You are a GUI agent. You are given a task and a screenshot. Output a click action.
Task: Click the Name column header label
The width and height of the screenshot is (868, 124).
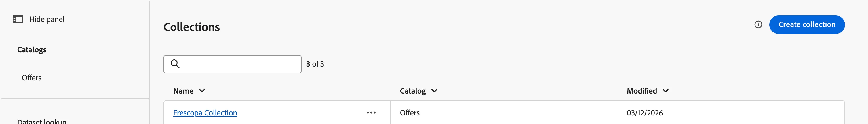tap(183, 91)
